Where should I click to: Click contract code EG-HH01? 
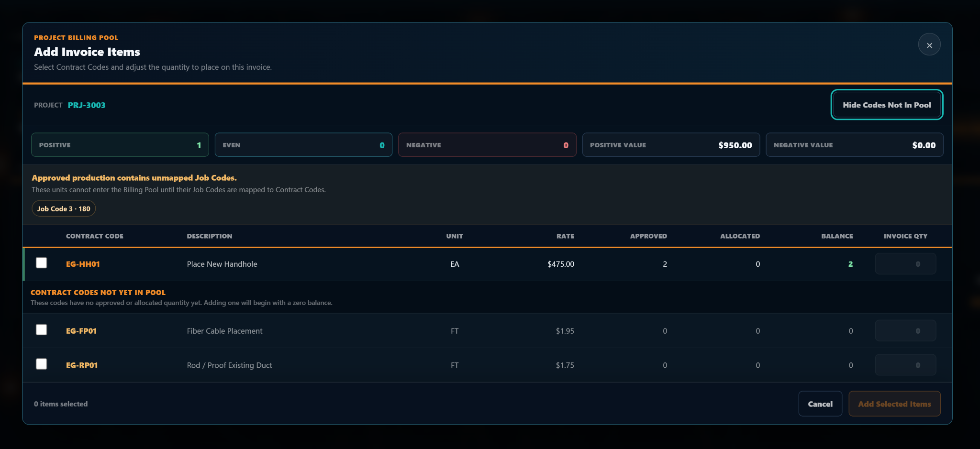pos(83,264)
